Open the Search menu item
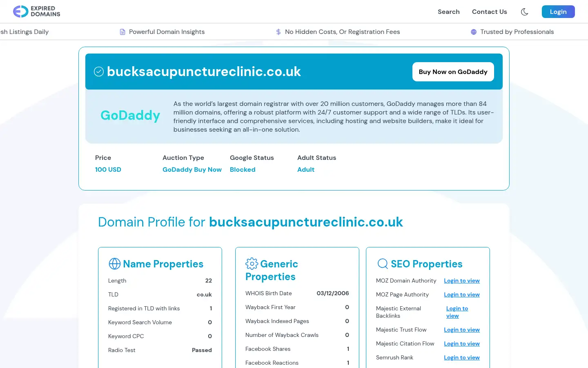Viewport: 588px width, 368px height. [449, 12]
